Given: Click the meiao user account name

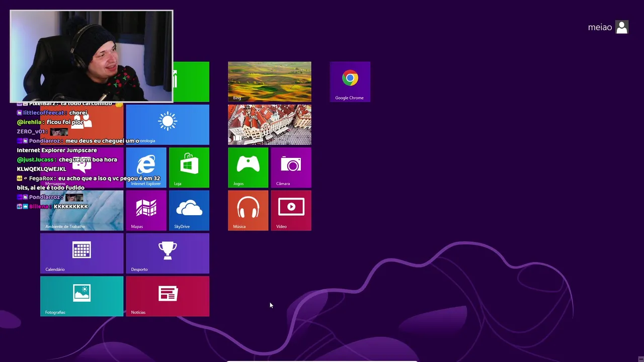Looking at the screenshot, I should click(600, 27).
